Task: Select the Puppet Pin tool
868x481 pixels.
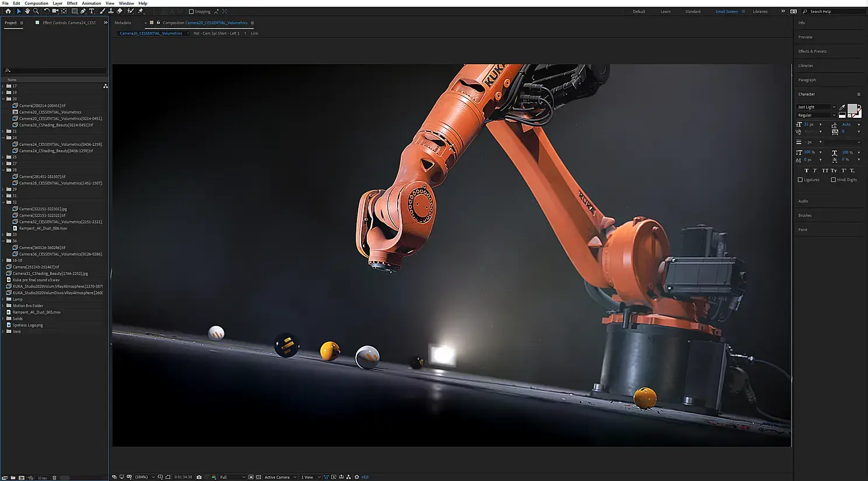Action: (141, 11)
